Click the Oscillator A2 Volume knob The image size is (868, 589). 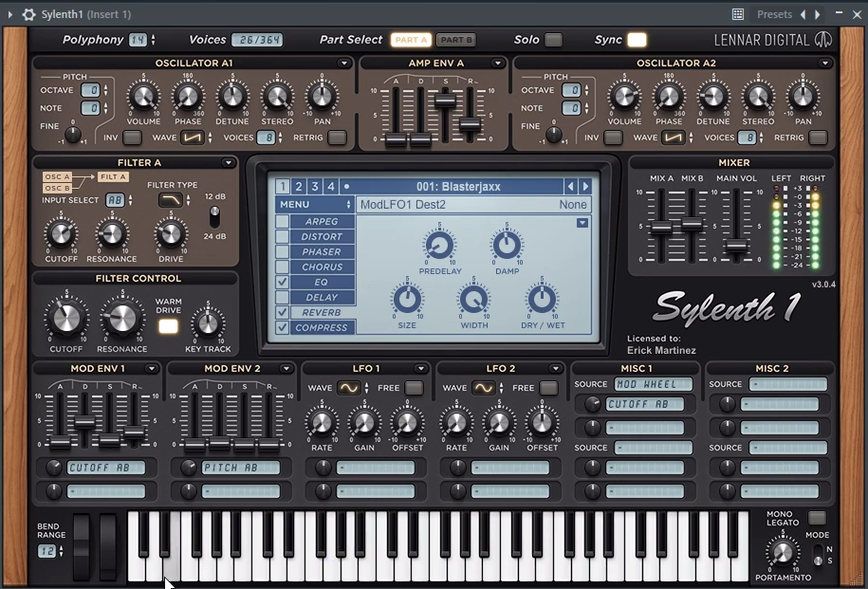pyautogui.click(x=624, y=97)
